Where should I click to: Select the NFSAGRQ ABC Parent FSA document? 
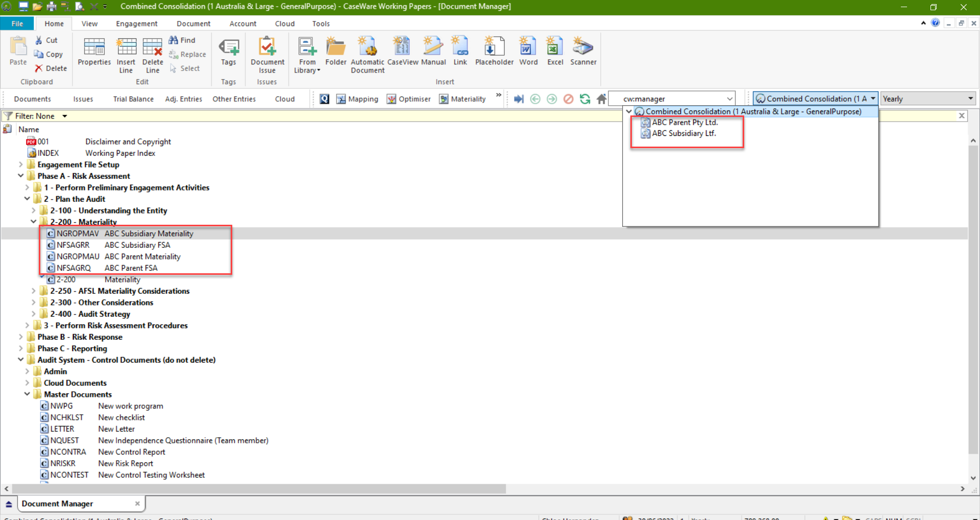103,268
